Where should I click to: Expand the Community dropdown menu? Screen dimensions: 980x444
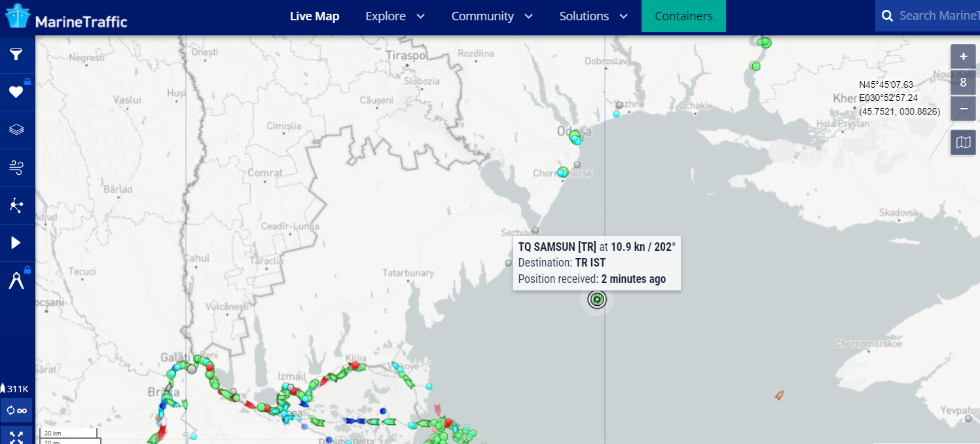click(492, 16)
